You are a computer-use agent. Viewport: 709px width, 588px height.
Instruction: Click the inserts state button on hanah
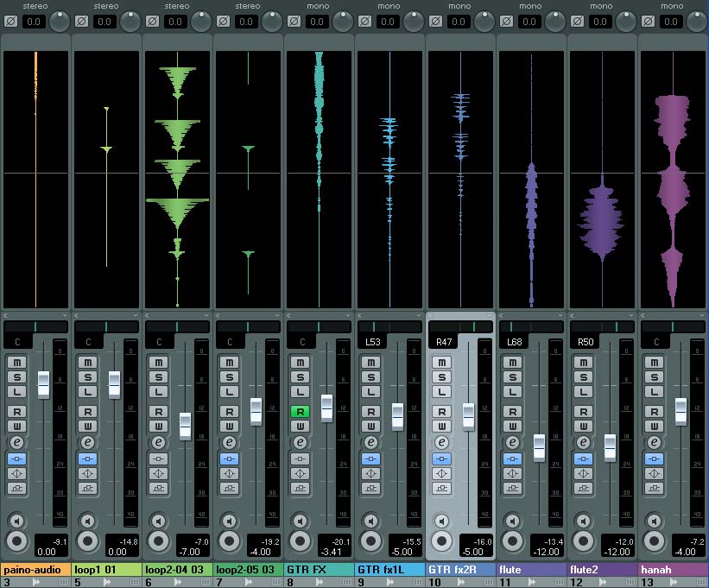tap(654, 458)
